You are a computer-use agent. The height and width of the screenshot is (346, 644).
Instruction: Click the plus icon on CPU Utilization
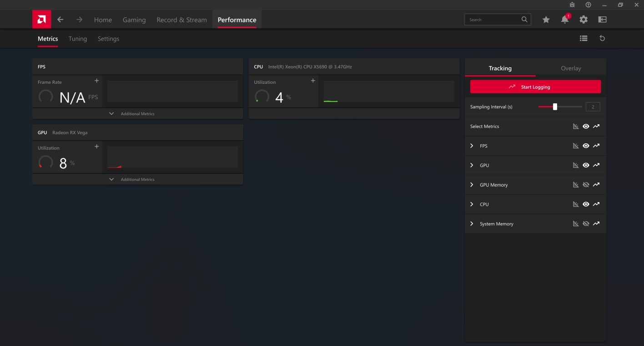click(313, 81)
